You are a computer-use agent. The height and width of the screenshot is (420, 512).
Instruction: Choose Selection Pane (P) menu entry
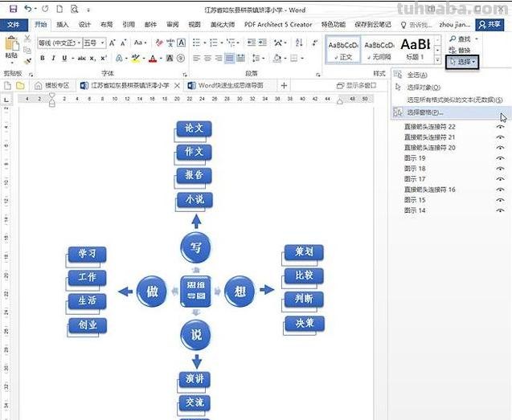450,112
